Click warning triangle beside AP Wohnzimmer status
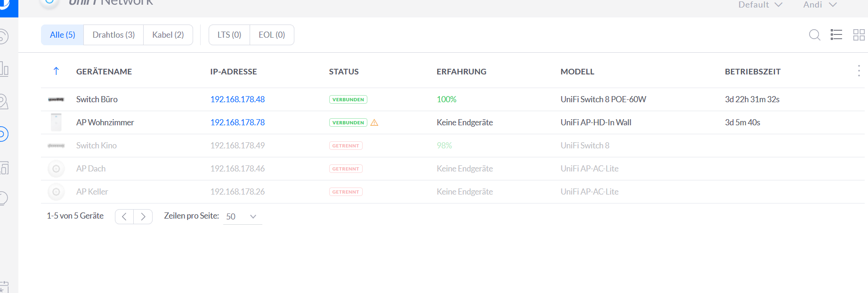 [x=374, y=122]
